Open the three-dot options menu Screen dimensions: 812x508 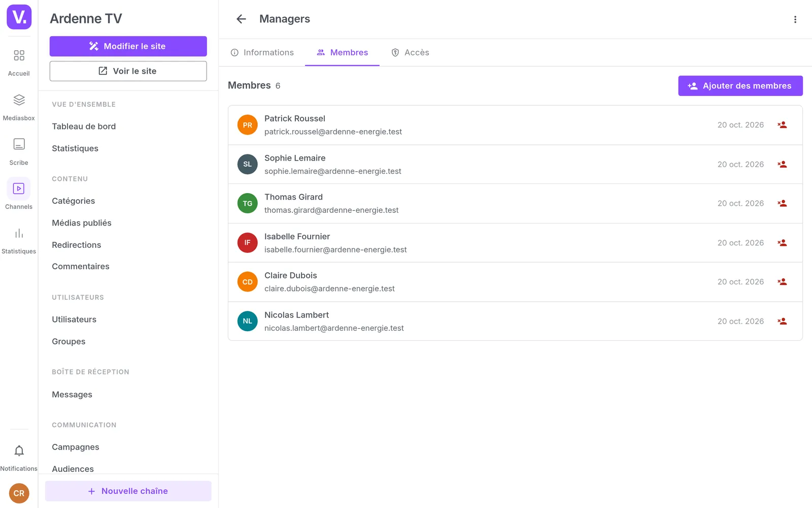(795, 19)
